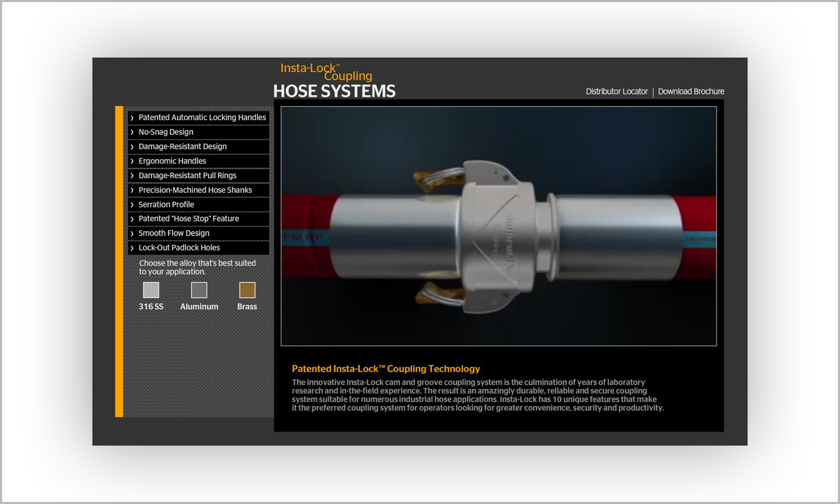Open the Distributor Locator link
Image resolution: width=840 pixels, height=504 pixels.
[617, 92]
